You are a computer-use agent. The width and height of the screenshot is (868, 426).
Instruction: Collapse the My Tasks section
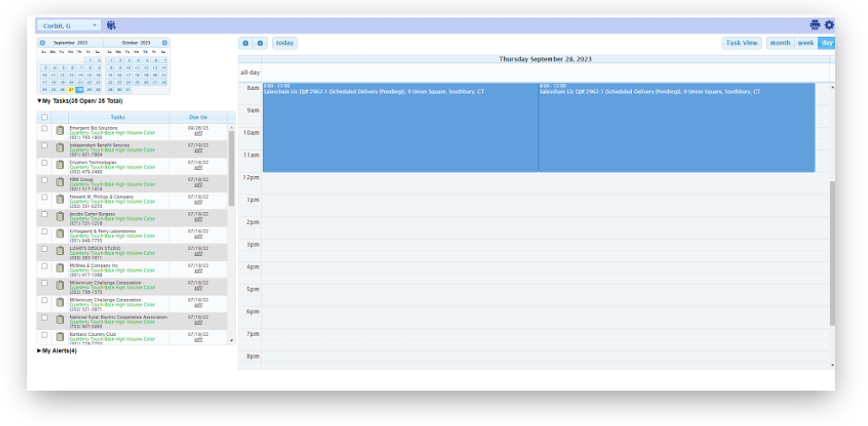[40, 101]
